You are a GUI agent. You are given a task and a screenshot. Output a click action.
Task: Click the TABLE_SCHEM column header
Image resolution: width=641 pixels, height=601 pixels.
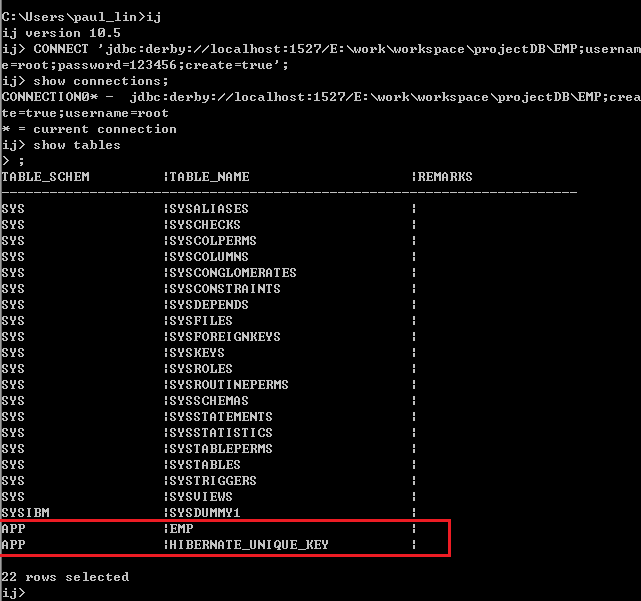coord(45,177)
